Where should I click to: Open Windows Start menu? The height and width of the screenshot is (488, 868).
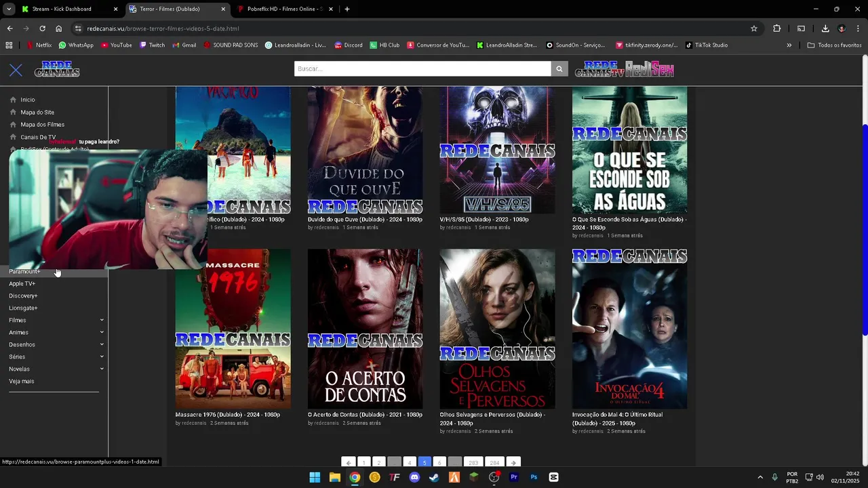(x=315, y=477)
